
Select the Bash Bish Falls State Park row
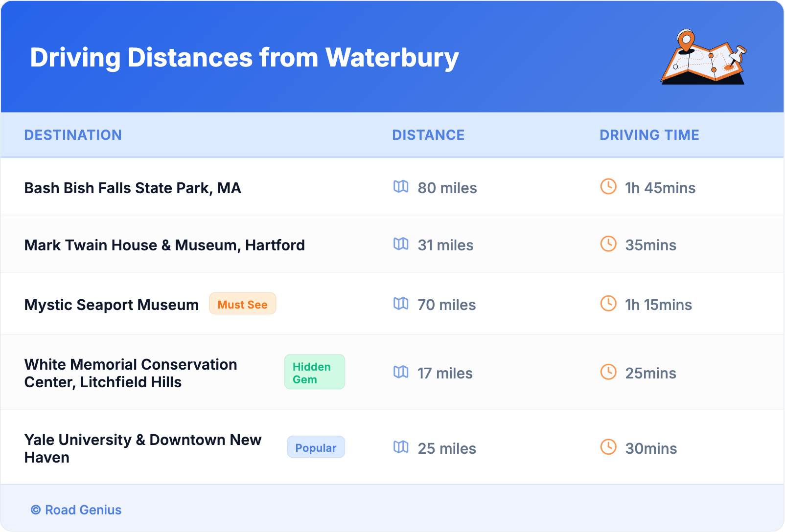click(x=133, y=188)
